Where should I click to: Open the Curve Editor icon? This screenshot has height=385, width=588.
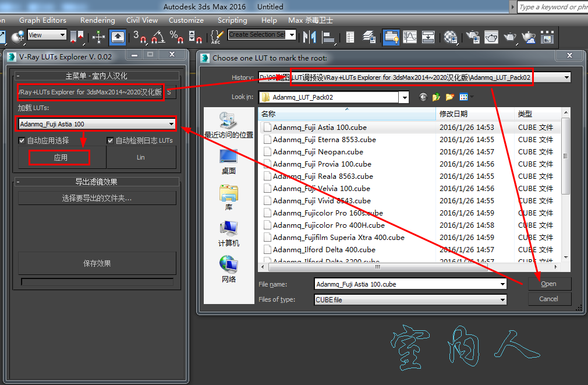(410, 37)
